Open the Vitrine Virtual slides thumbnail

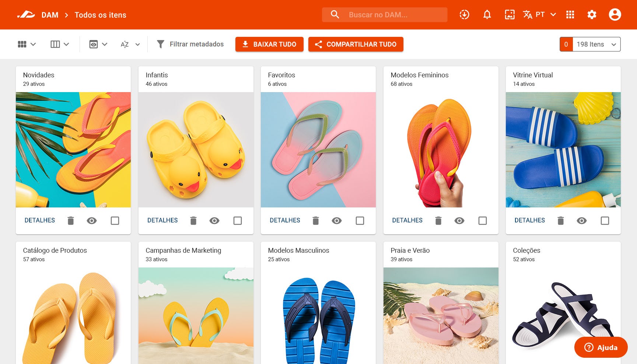(x=563, y=150)
